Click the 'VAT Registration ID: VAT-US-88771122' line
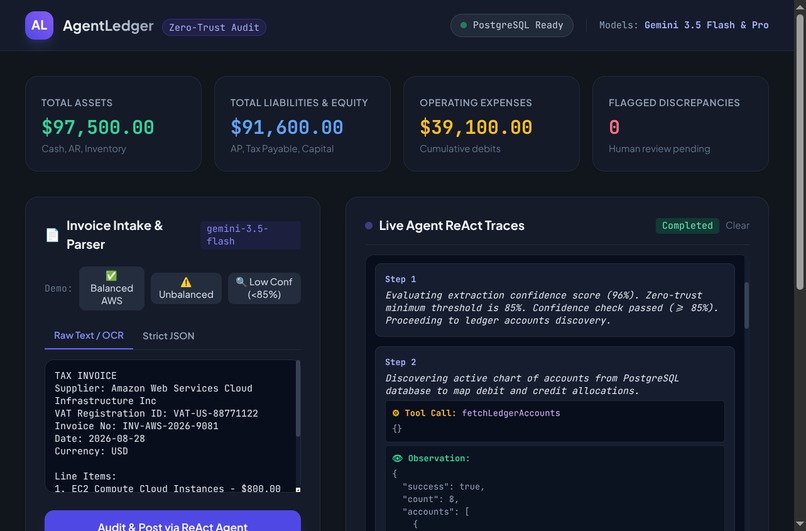This screenshot has height=531, width=806. (156, 413)
